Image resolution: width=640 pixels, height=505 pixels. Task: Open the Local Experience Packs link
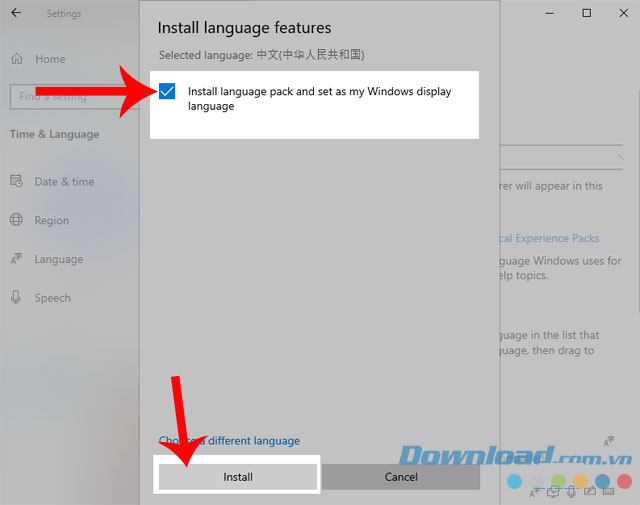pos(549,238)
